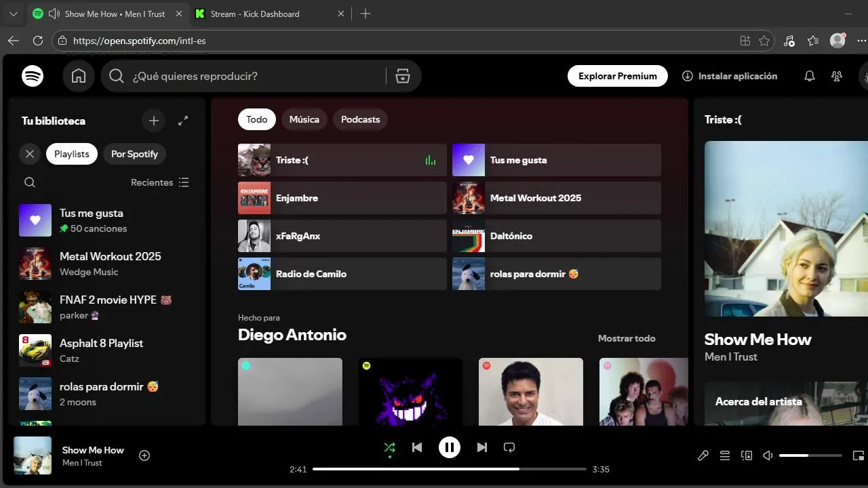This screenshot has width=868, height=488.
Task: Add Show Me How to liked songs
Action: 144,455
